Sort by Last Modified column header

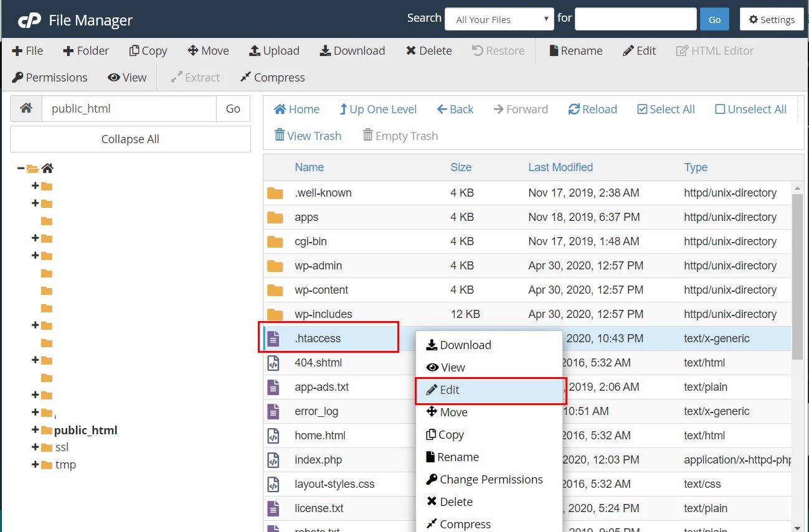coord(561,167)
